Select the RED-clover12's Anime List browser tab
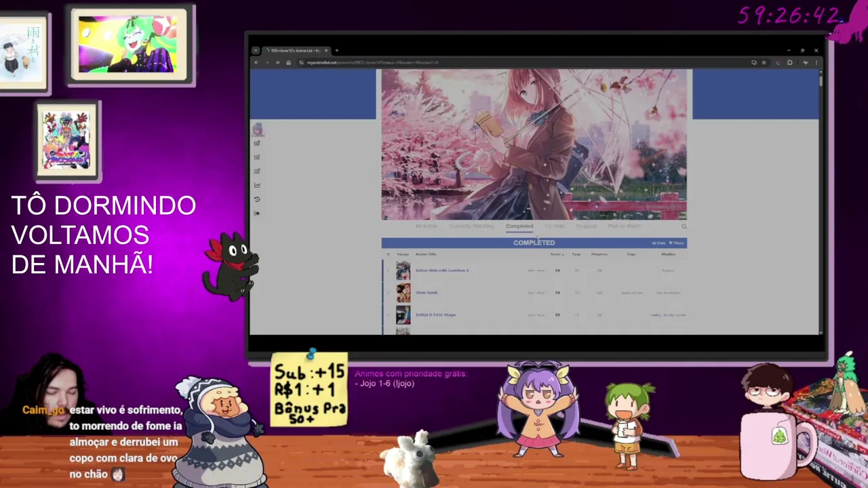Image resolution: width=868 pixels, height=488 pixels. (295, 50)
